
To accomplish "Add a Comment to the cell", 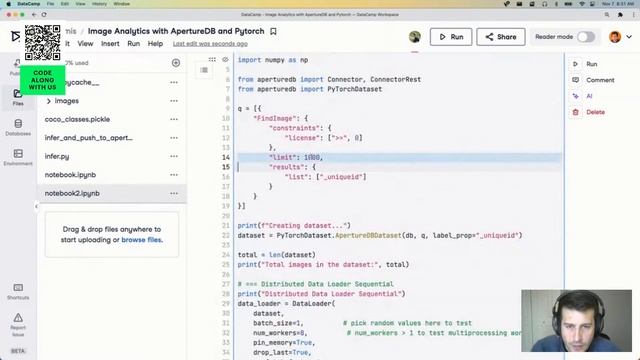I will point(593,80).
